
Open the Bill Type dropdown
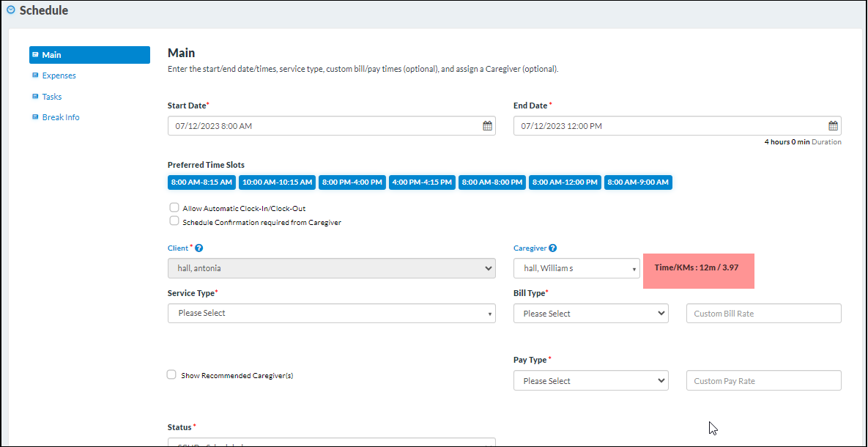[590, 312]
